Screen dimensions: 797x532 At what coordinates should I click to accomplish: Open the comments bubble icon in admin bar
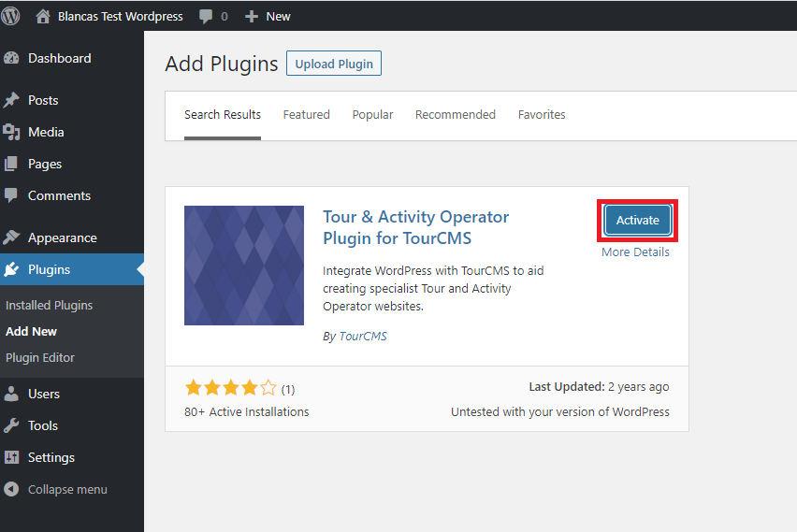tap(206, 16)
